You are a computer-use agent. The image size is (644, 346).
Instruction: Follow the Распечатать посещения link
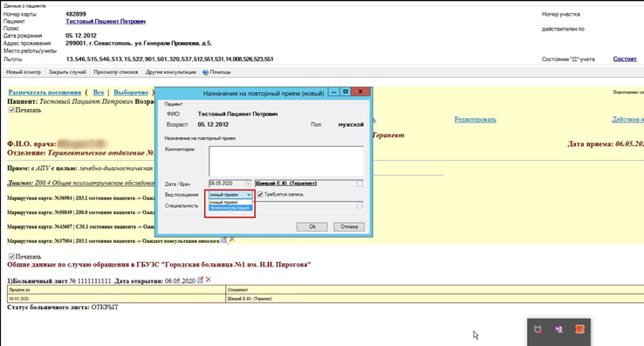(45, 92)
